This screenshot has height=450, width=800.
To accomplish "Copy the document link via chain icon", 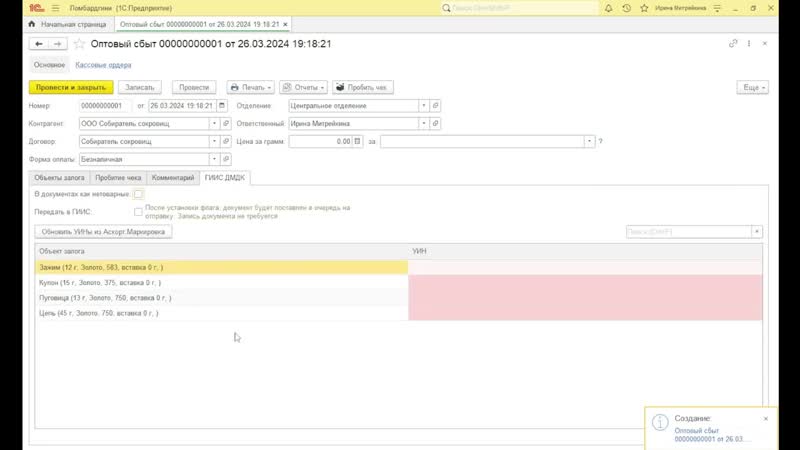I will (734, 44).
